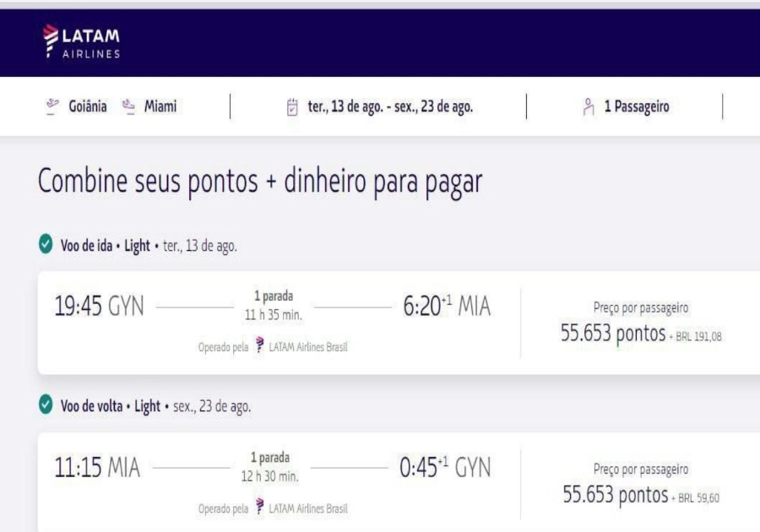The image size is (760, 532).
Task: Open the 1 Passageiro selector
Action: click(x=636, y=107)
